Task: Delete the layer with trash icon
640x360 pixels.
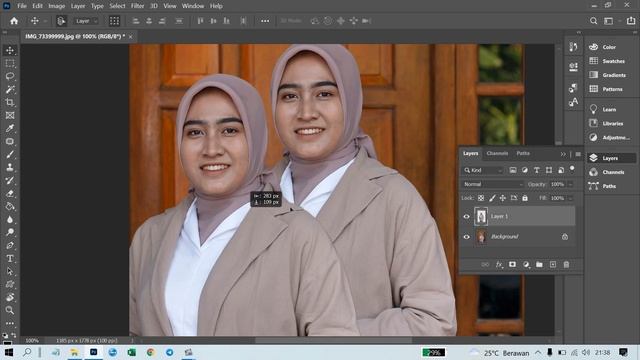Action: tap(566, 264)
